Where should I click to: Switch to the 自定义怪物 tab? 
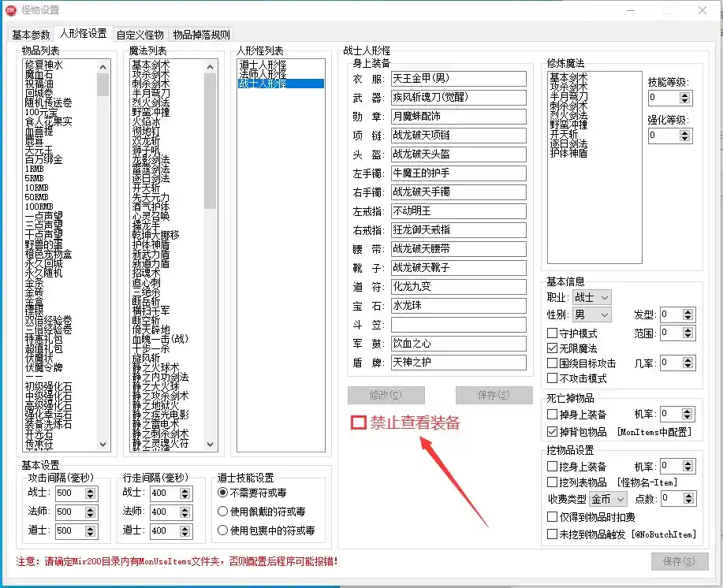(140, 35)
